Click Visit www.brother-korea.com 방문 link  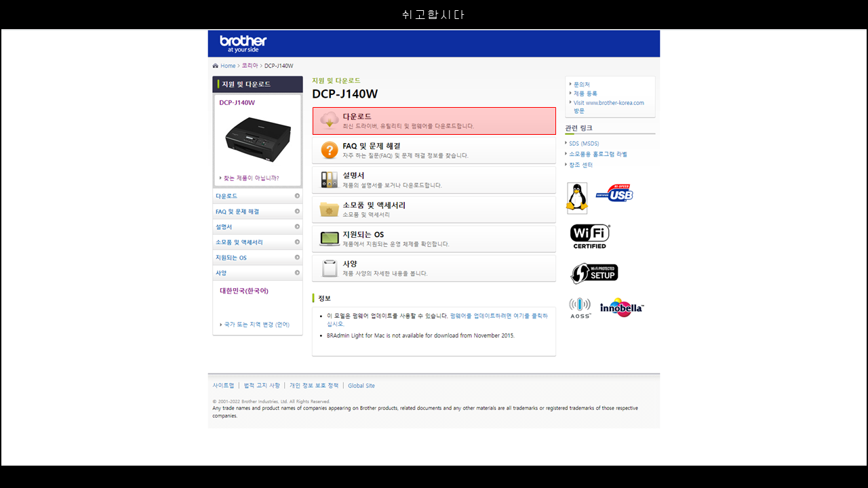[x=609, y=106]
